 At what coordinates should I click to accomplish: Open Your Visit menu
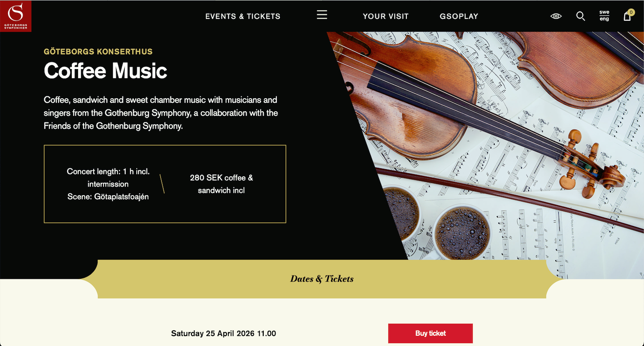pos(386,16)
